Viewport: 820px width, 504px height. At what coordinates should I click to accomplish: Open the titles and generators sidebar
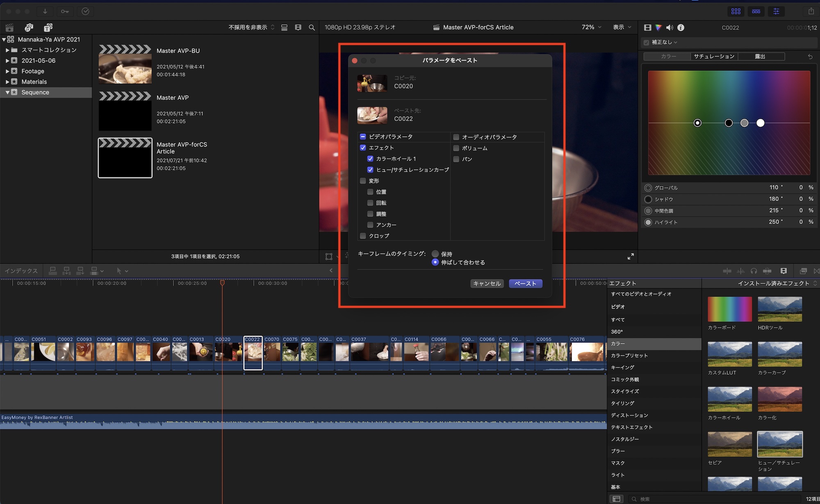pos(48,27)
